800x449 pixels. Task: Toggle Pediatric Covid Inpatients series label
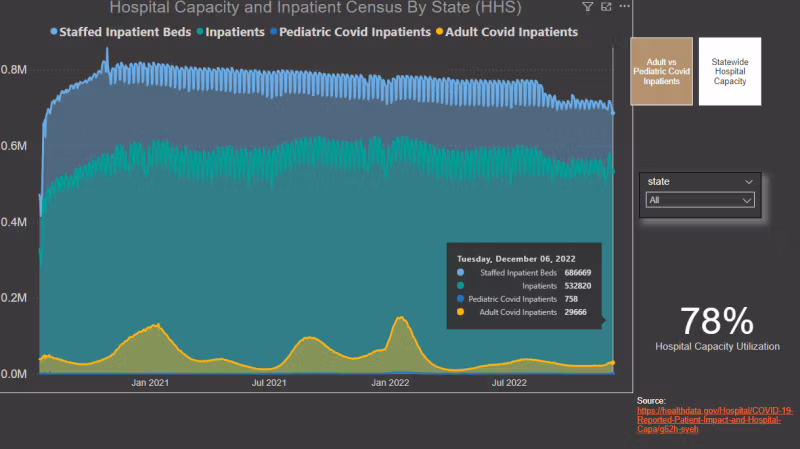pyautogui.click(x=353, y=32)
